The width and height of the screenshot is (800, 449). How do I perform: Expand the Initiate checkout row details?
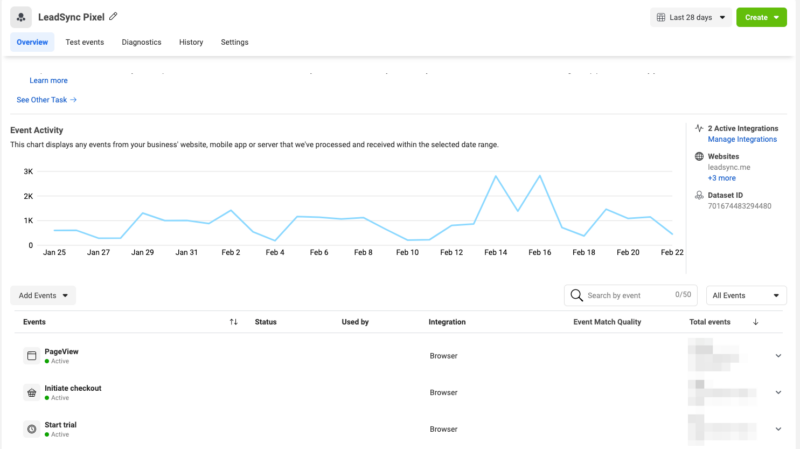click(x=778, y=392)
